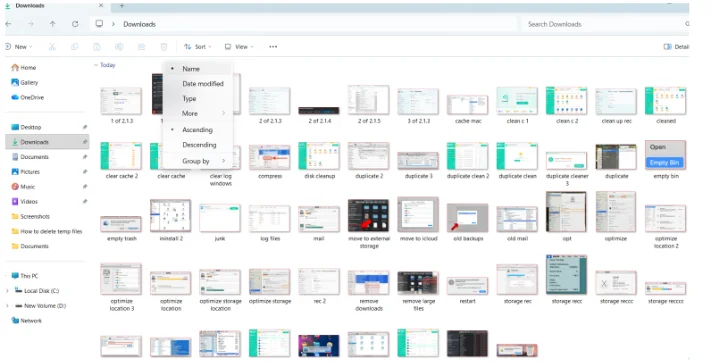Click the Paste toolbar icon
712x362 pixels.
tap(97, 47)
